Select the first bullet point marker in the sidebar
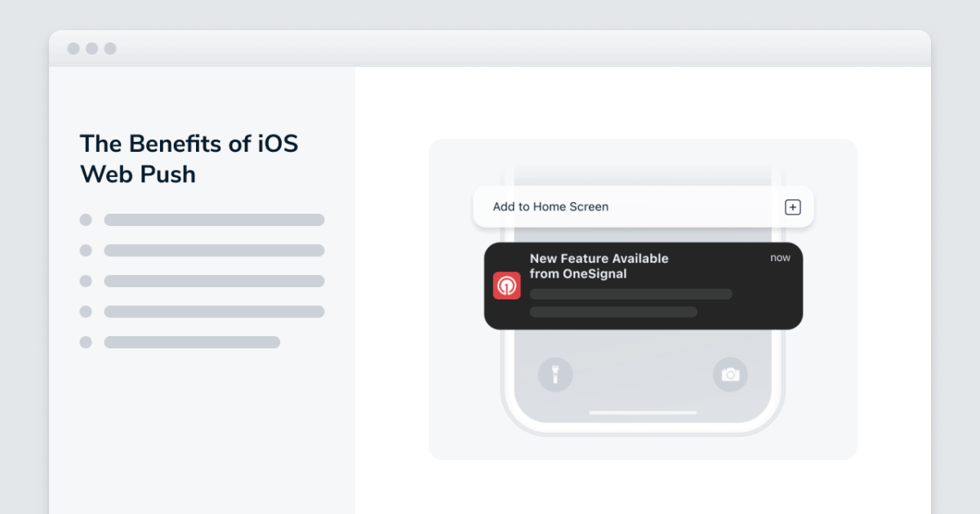 (x=85, y=219)
